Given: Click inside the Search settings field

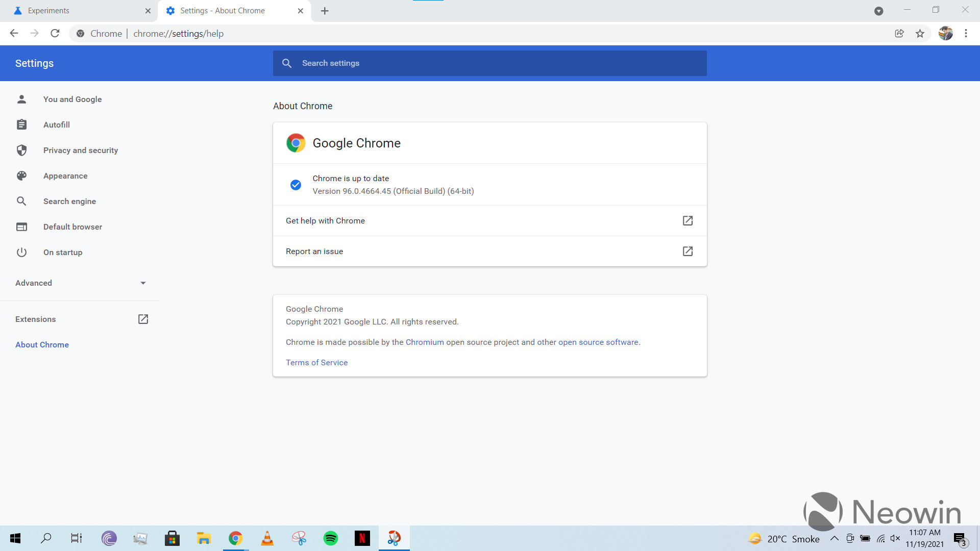Looking at the screenshot, I should [x=490, y=63].
